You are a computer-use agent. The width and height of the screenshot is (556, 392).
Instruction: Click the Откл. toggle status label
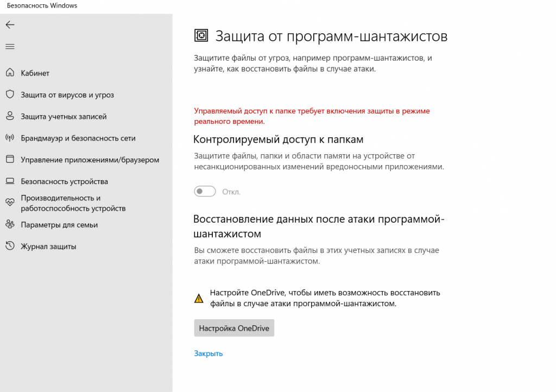[231, 192]
